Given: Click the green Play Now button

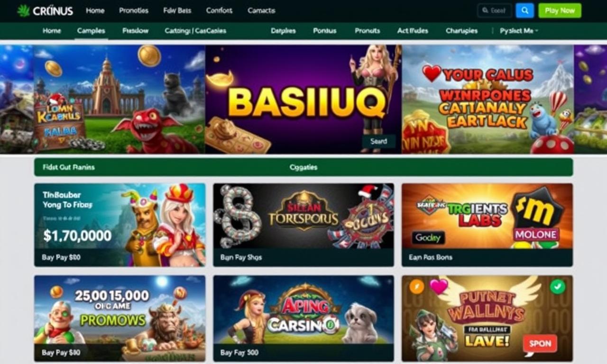Looking at the screenshot, I should coord(560,10).
